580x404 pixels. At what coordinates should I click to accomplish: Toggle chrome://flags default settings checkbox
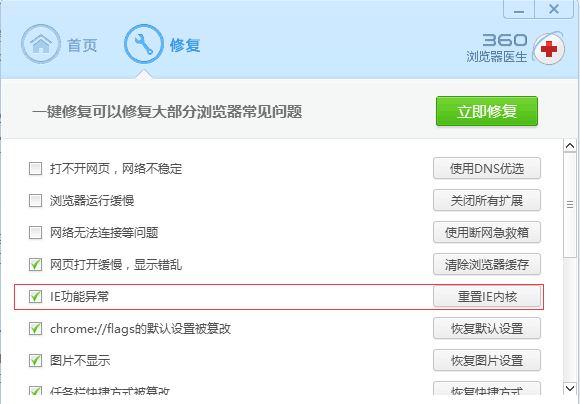point(36,329)
